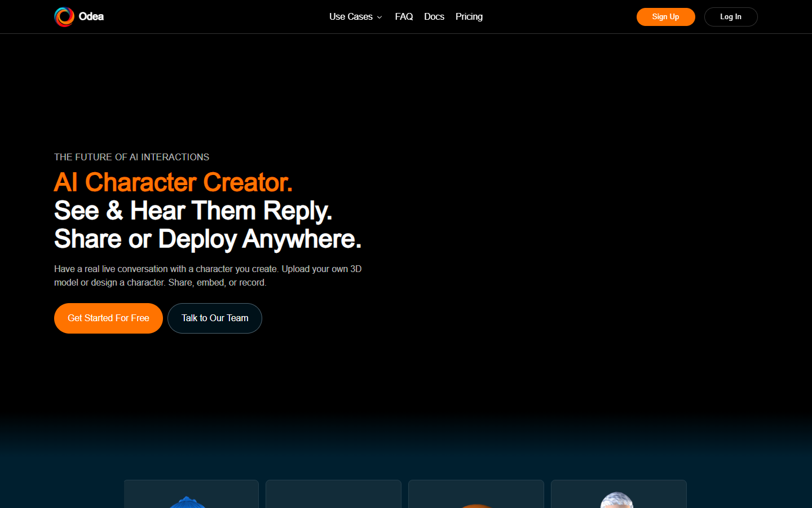View the Pricing page
The image size is (812, 508).
(469, 17)
